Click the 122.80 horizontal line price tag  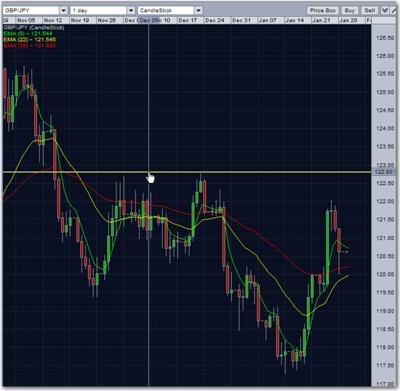point(383,172)
